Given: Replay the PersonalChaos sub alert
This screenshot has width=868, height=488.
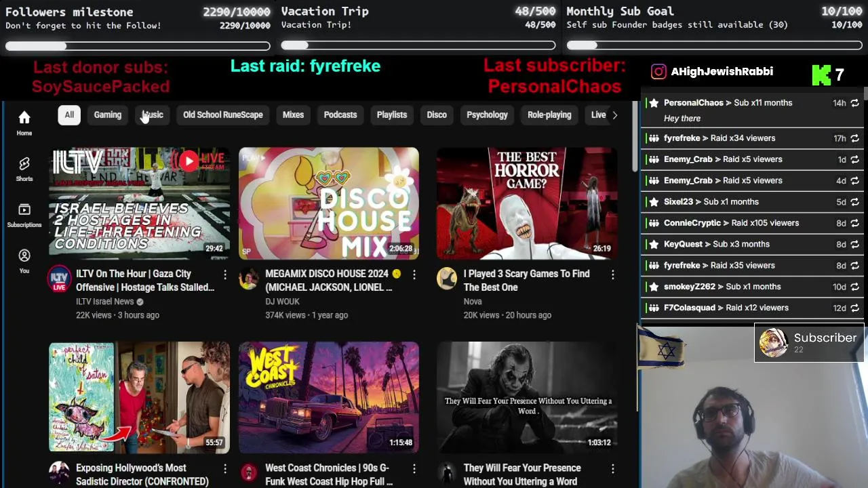Looking at the screenshot, I should [854, 103].
